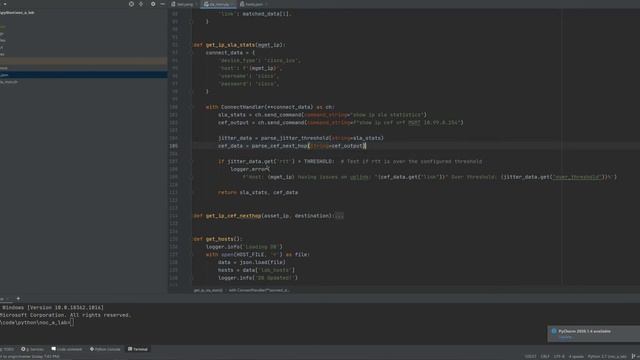Image resolution: width=640 pixels, height=360 pixels.
Task: Click the locate-file target icon in Project toolbar
Action: (x=131, y=4)
